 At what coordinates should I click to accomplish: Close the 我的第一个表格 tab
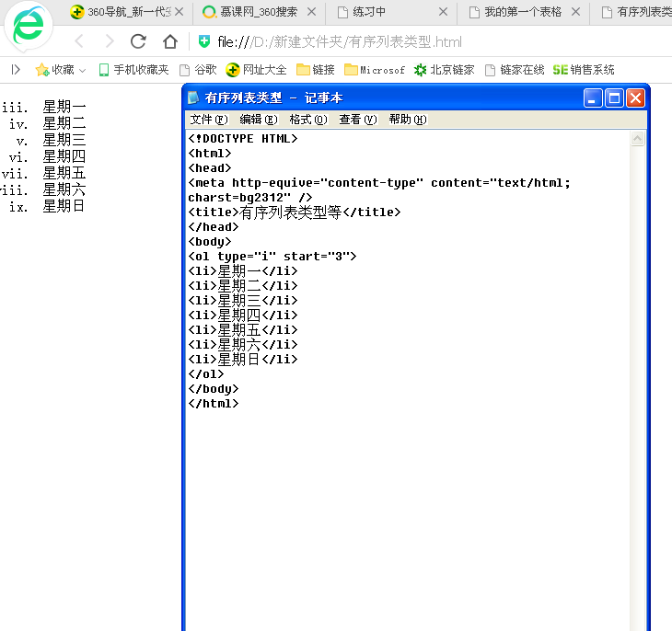576,12
